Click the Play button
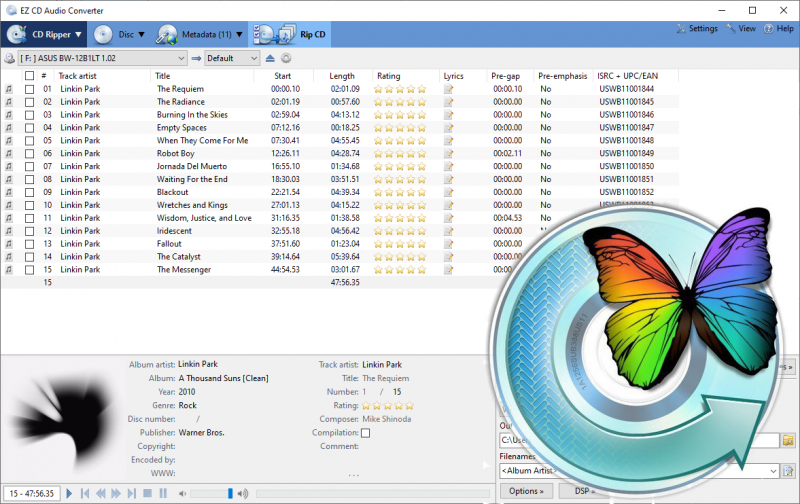Viewport: 800px width, 504px height. tap(69, 493)
